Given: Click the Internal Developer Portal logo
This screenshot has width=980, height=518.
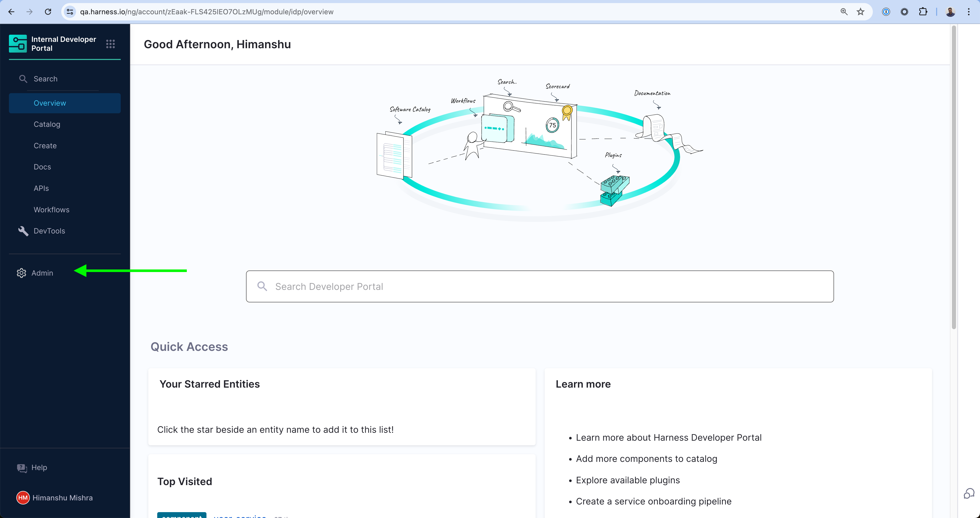Looking at the screenshot, I should [x=18, y=44].
